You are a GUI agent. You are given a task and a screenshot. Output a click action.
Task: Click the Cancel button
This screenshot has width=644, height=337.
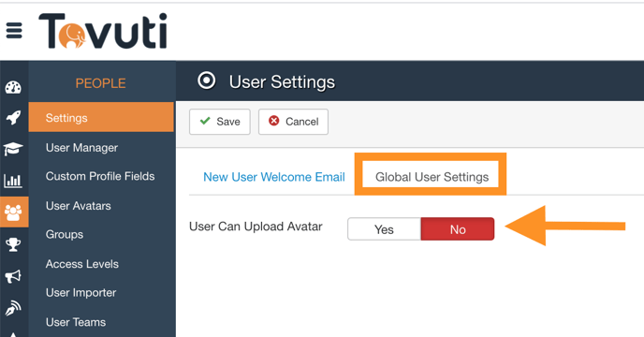tap(293, 122)
